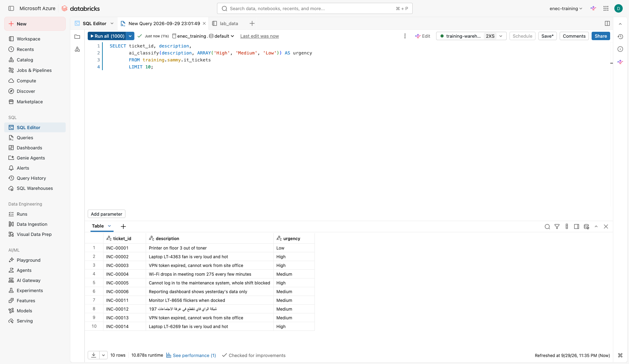
Task: Search within results table
Action: click(x=547, y=226)
